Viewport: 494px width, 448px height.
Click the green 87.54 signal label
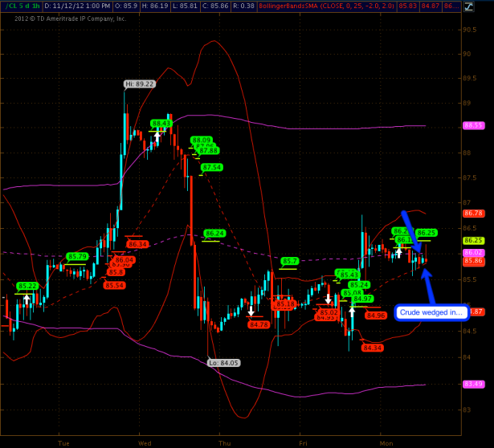pos(212,167)
